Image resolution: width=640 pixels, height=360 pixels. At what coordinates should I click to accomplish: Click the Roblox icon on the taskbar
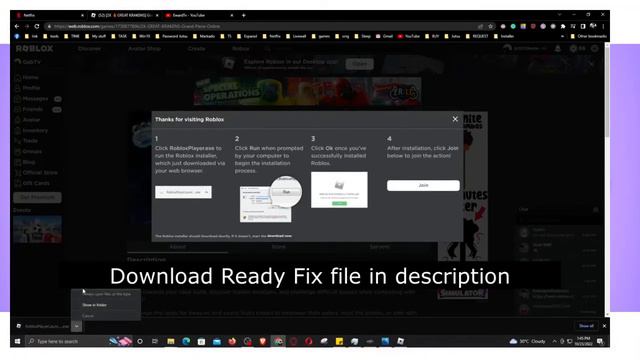pyautogui.click(x=400, y=341)
